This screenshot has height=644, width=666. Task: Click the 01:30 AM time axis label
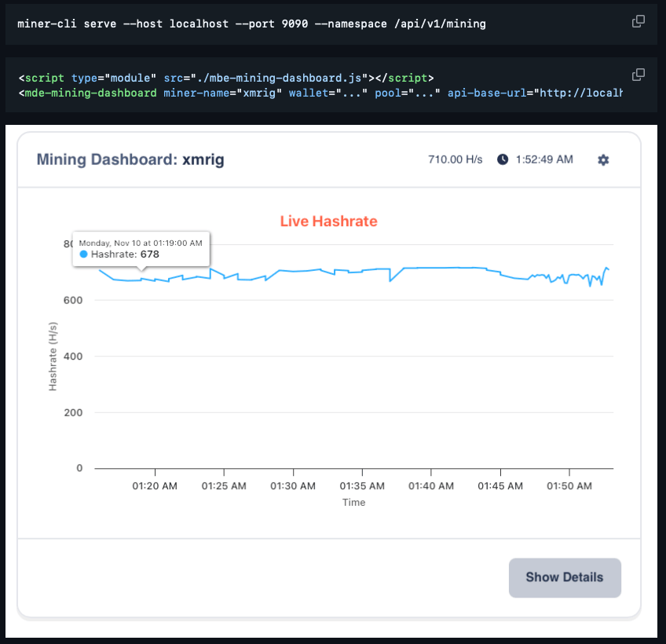(x=293, y=486)
